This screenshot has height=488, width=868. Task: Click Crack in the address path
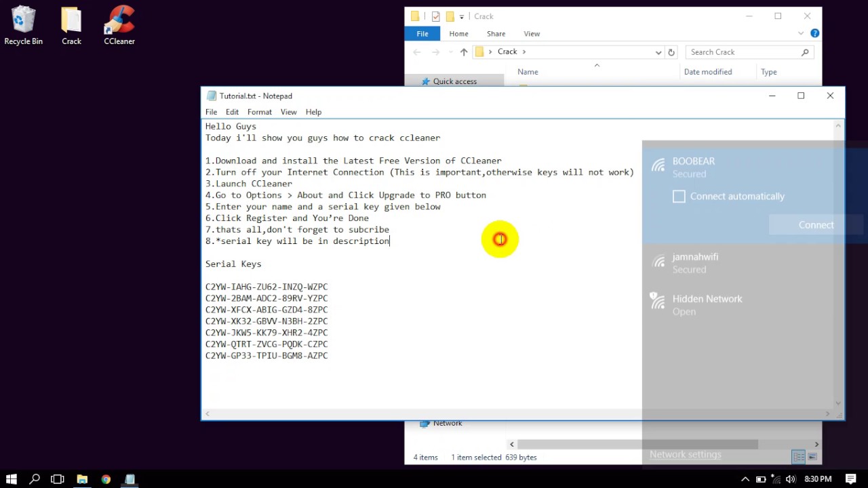click(507, 52)
